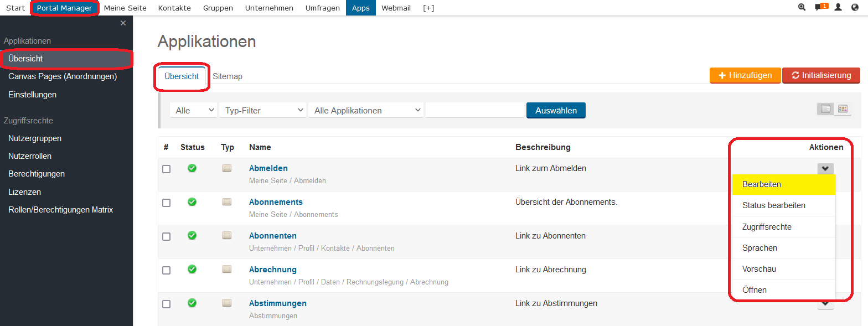This screenshot has height=326, width=868.
Task: Open Apps in top navigation
Action: (x=361, y=8)
